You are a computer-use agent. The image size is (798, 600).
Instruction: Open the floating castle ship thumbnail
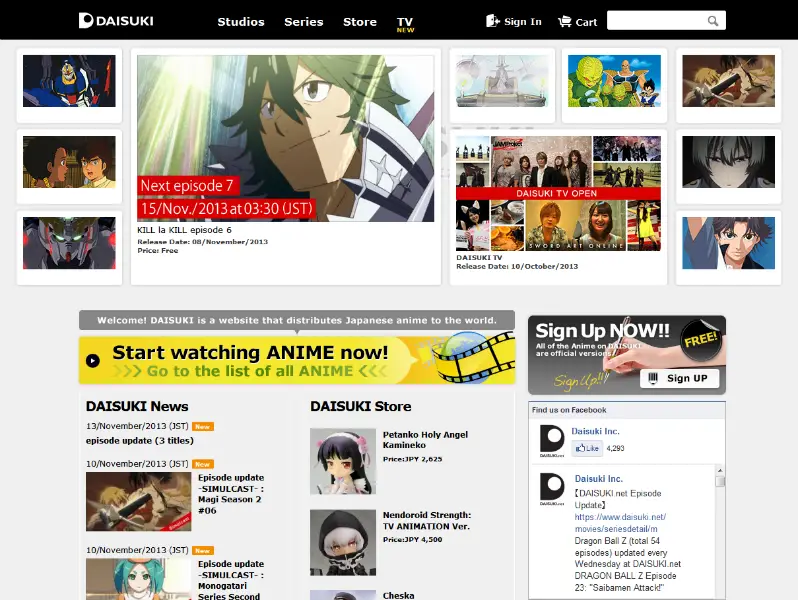pyautogui.click(x=502, y=81)
